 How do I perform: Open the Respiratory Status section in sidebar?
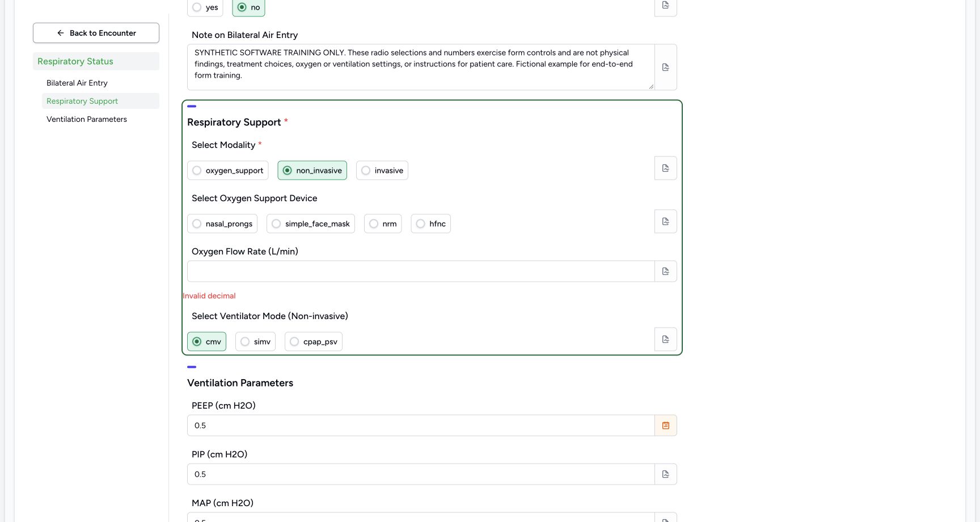[x=96, y=61]
